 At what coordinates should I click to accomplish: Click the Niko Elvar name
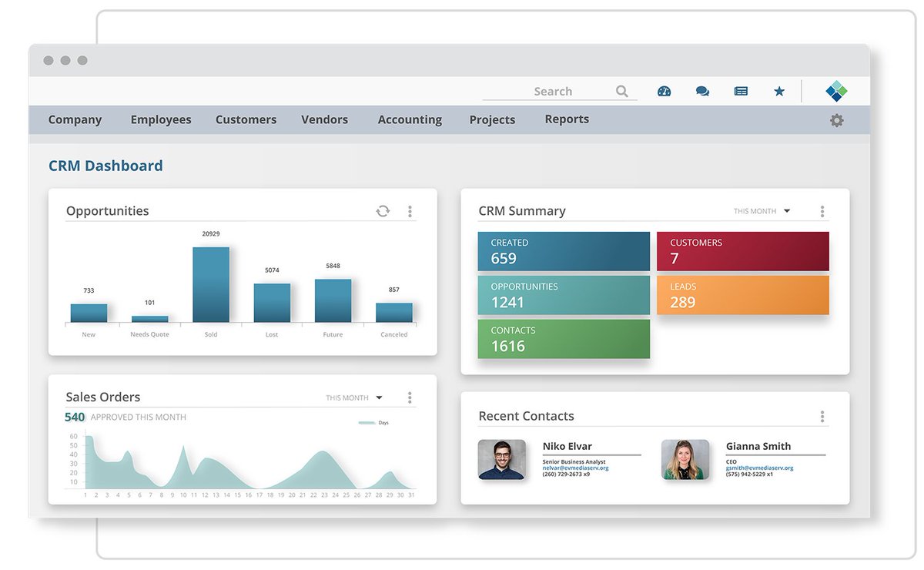[567, 446]
